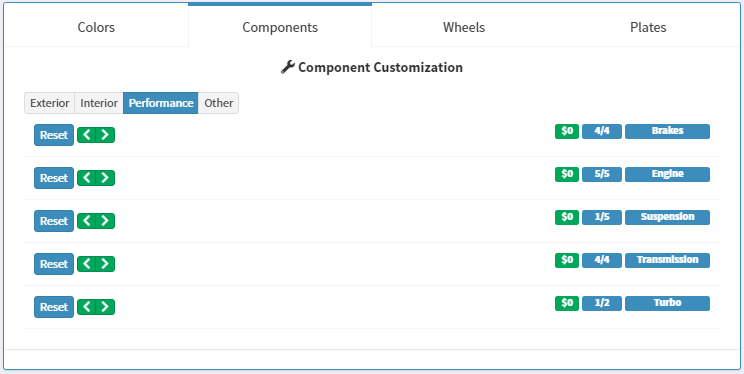Click the previous arrow in the Turbo row
This screenshot has width=744, height=374.
tap(86, 307)
